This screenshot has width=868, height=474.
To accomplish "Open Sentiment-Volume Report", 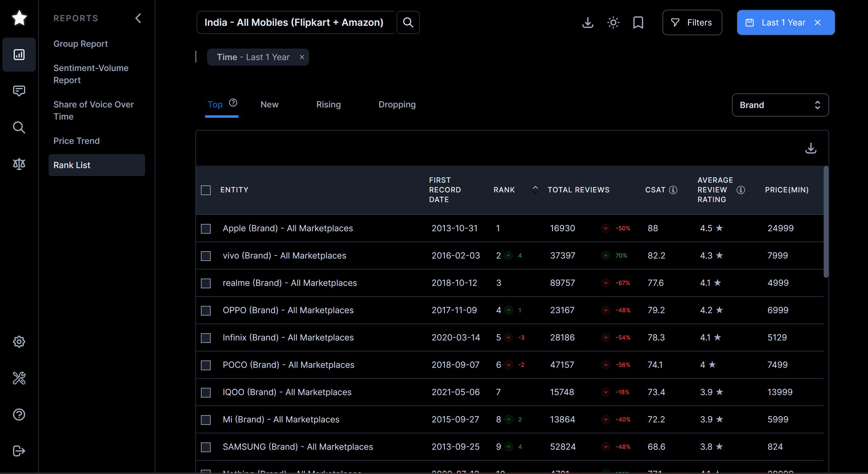I will point(91,74).
